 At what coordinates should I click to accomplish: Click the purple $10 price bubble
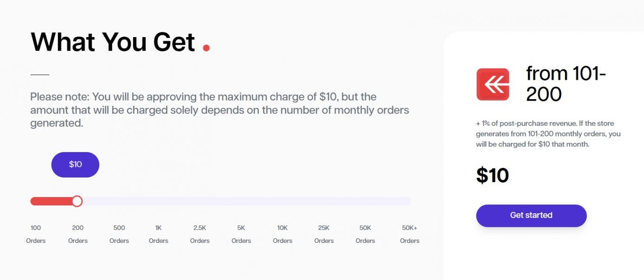pyautogui.click(x=75, y=165)
